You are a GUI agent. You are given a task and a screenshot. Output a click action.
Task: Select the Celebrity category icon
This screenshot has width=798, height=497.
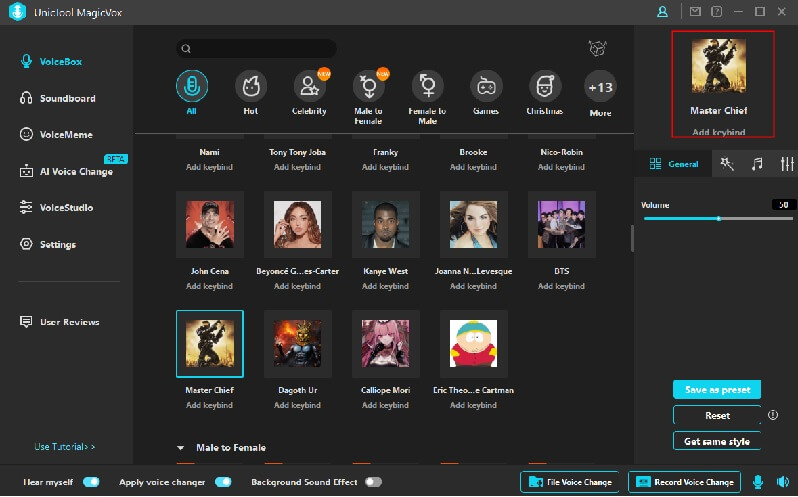(x=309, y=86)
